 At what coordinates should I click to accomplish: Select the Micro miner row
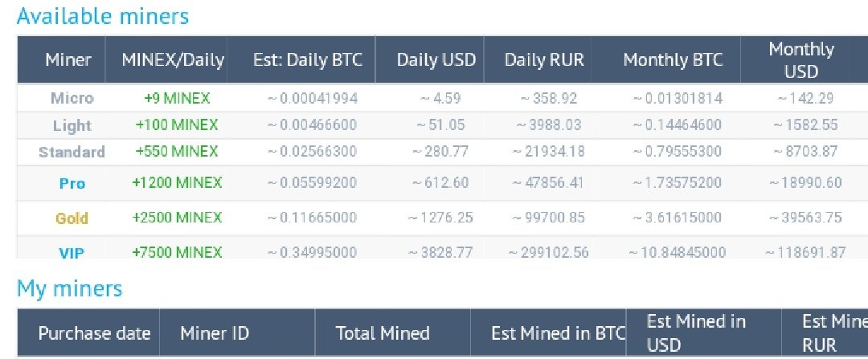pos(442,99)
